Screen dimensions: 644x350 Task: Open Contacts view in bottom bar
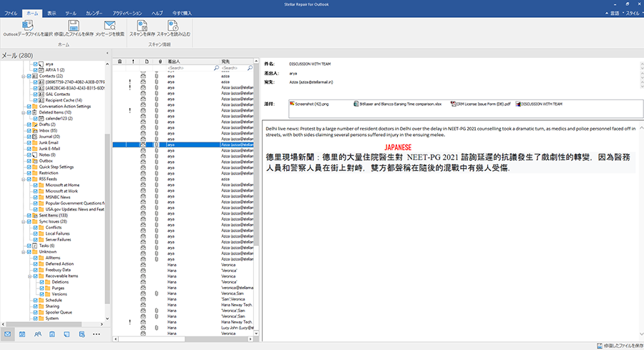[x=37, y=334]
